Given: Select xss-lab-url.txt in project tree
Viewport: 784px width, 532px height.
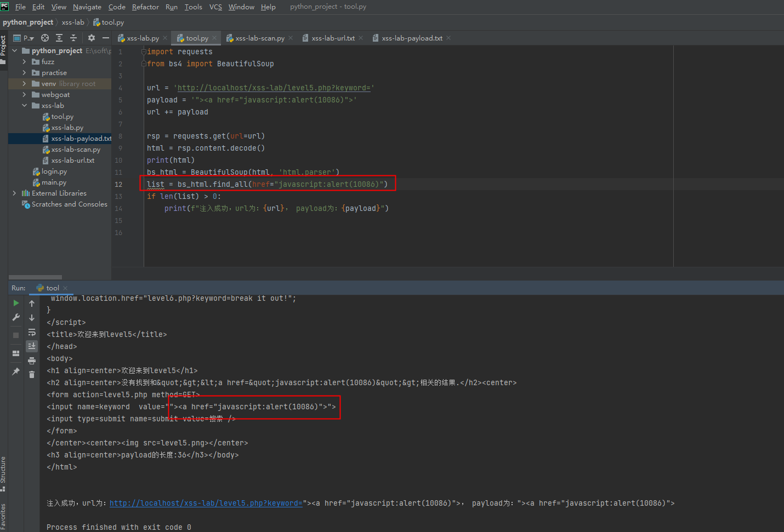Looking at the screenshot, I should (68, 161).
